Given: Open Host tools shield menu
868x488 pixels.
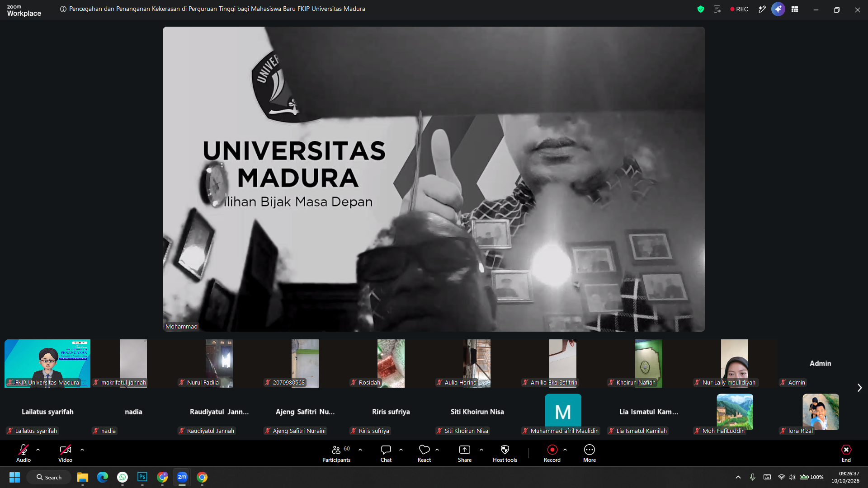Looking at the screenshot, I should (x=505, y=453).
